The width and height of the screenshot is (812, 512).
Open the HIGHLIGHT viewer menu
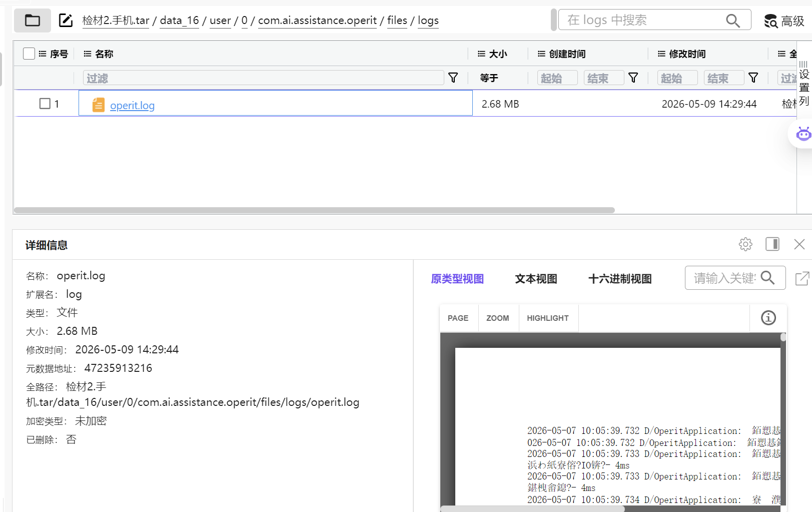point(548,318)
